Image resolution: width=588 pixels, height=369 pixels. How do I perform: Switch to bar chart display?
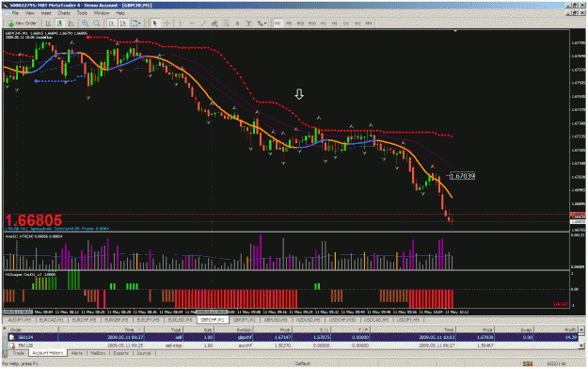coord(48,24)
